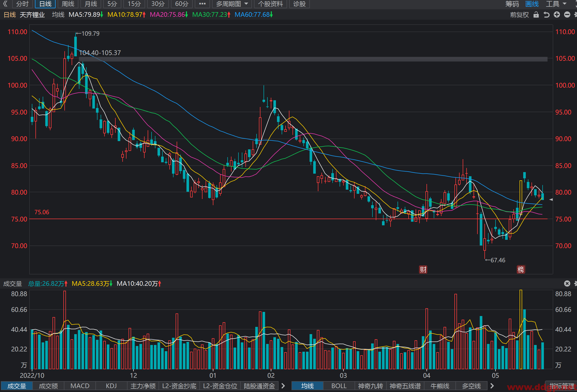Click the 诊股 stock diagnosis button
The height and width of the screenshot is (392, 577).
click(299, 4)
